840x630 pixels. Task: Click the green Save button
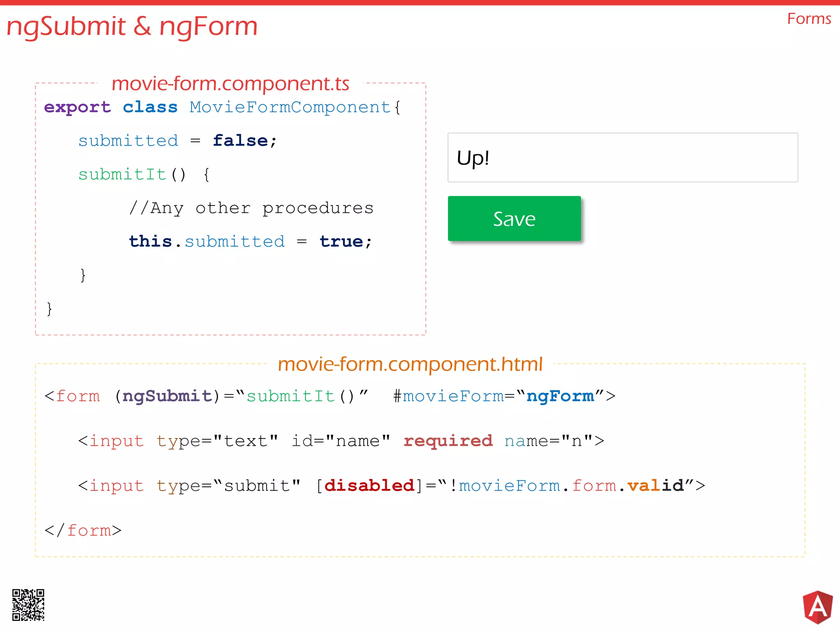[514, 219]
